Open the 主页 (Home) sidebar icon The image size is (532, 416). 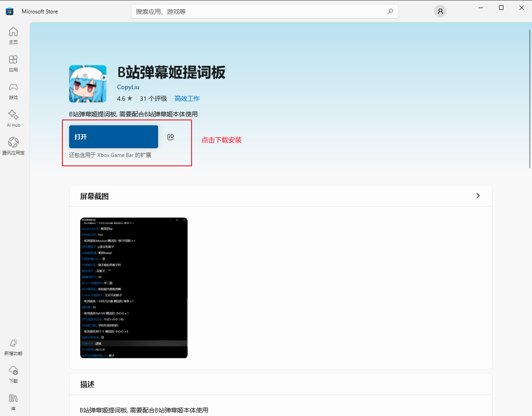click(x=13, y=36)
